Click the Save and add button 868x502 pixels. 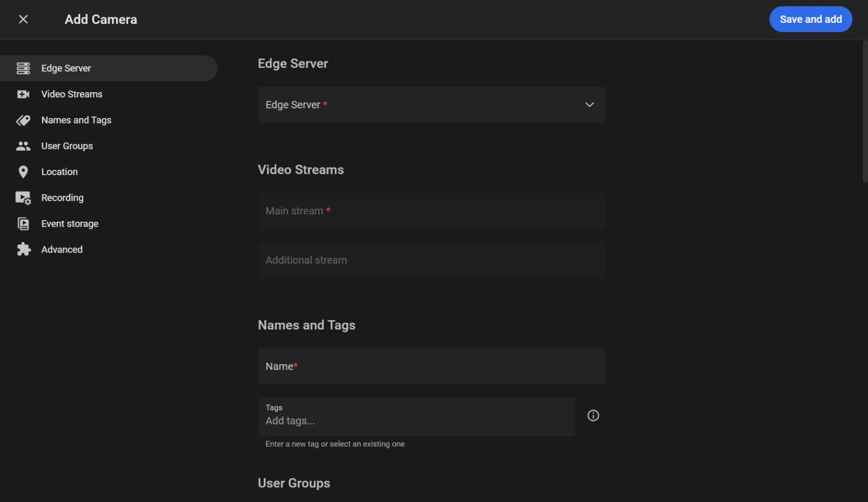tap(810, 20)
